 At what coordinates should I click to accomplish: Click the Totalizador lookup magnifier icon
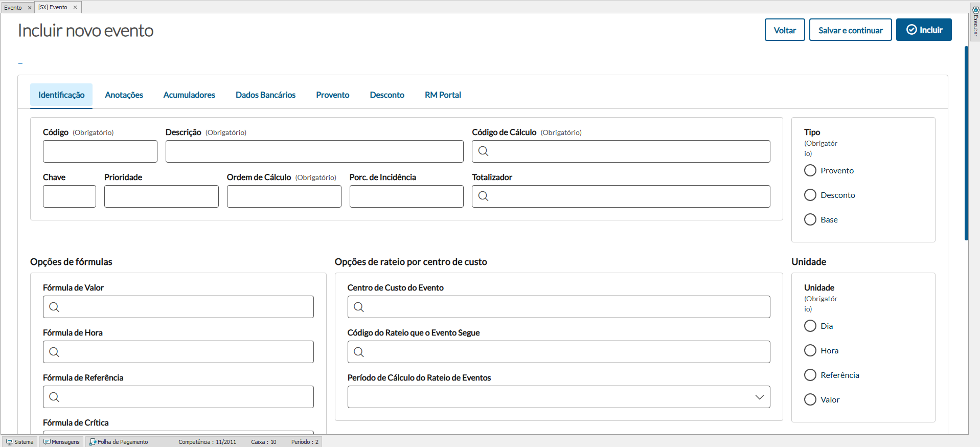tap(483, 196)
